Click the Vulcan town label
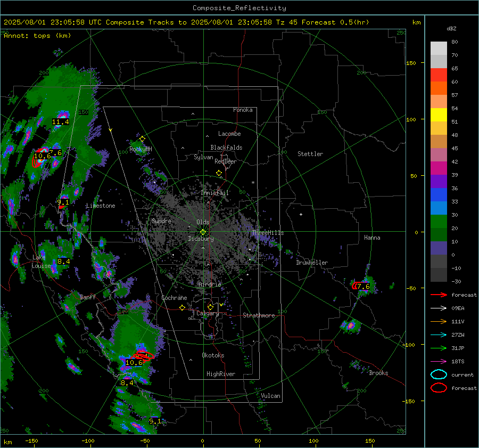479x448 pixels. coord(270,396)
